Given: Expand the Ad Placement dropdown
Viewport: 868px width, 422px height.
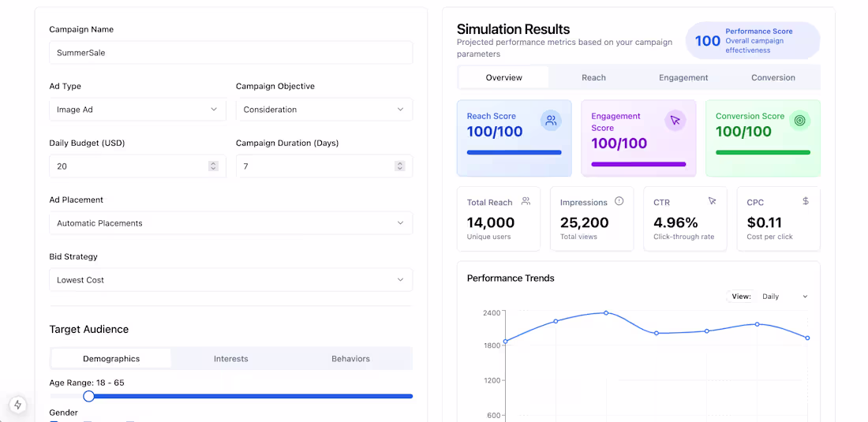Looking at the screenshot, I should coord(231,223).
